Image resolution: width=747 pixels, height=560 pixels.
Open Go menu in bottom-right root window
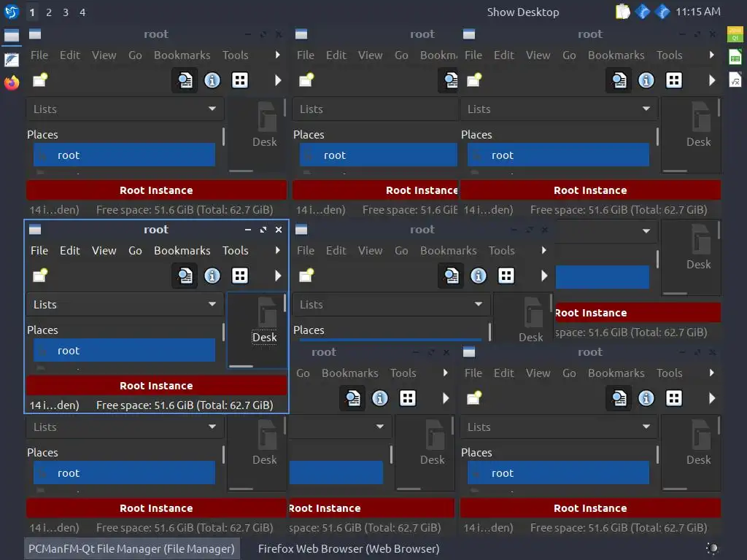(x=569, y=373)
